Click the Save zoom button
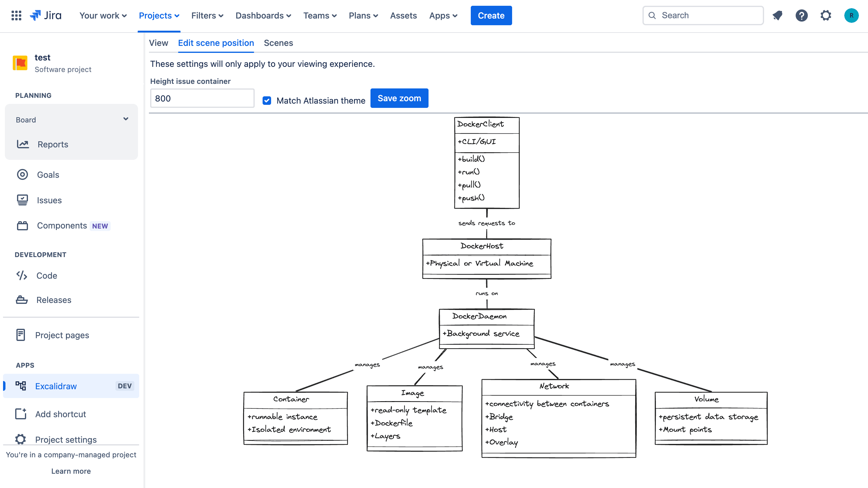Screen dimensions: 868x488 tap(399, 98)
